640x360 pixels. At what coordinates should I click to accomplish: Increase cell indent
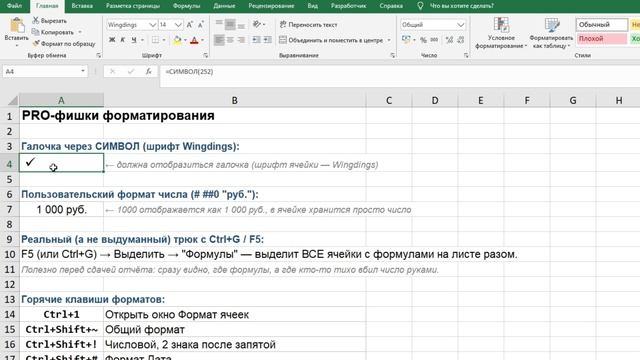tap(267, 40)
